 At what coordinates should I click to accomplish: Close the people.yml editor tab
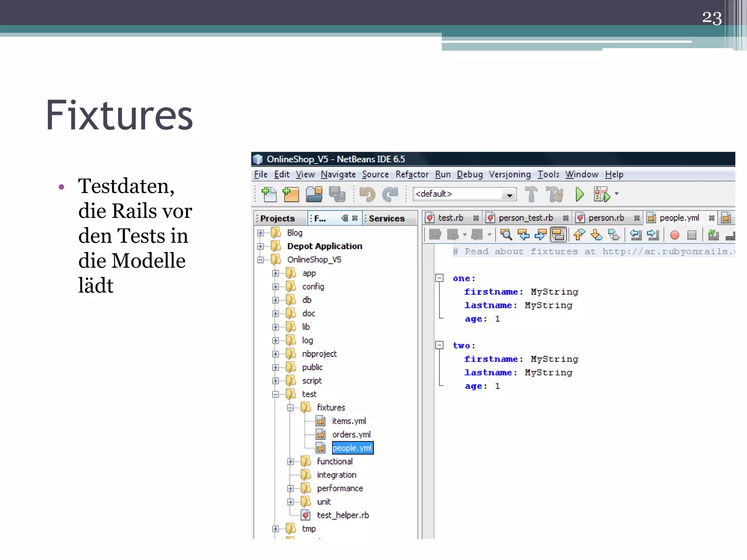coord(711,218)
